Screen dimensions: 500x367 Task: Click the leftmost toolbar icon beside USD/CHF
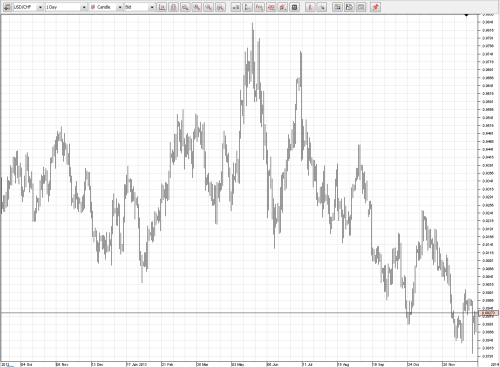coord(7,7)
